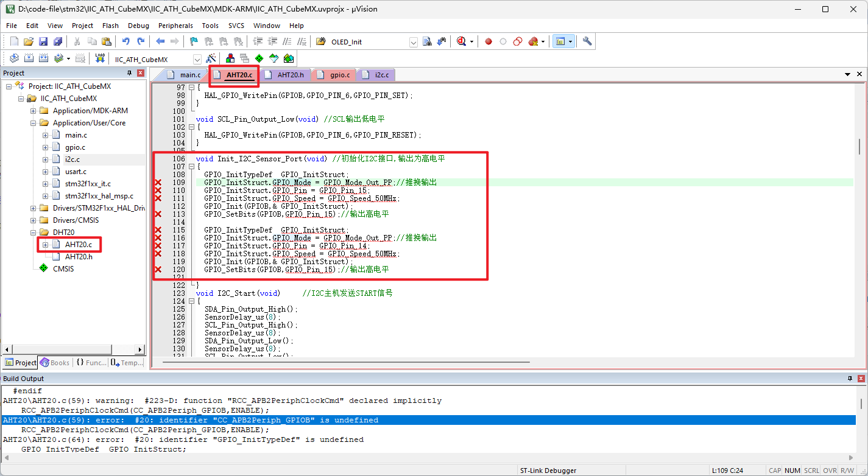Open Configuration wrench icon

pyautogui.click(x=587, y=41)
